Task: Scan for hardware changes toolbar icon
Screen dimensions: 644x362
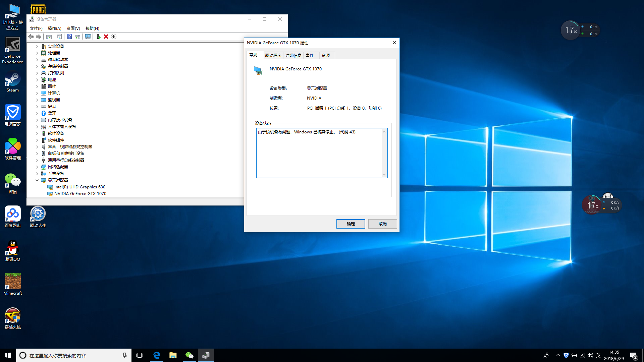Action: coord(88,37)
